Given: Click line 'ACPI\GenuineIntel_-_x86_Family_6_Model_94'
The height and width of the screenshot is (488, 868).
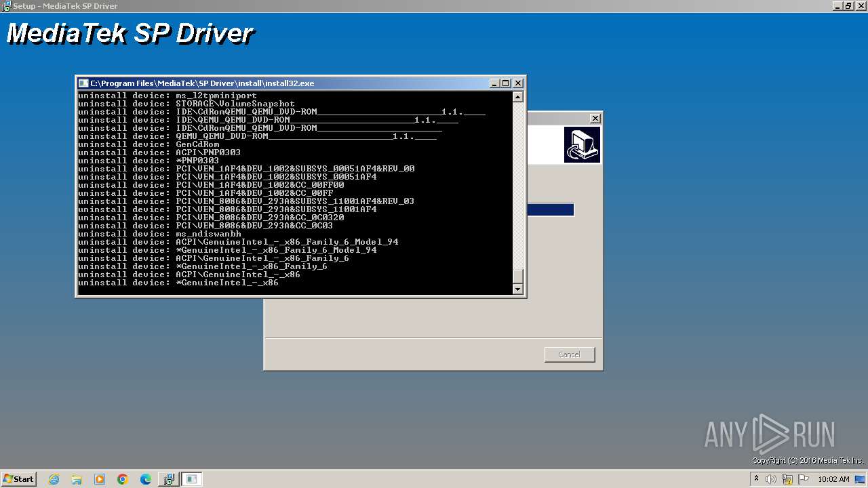Looking at the screenshot, I should point(238,242).
